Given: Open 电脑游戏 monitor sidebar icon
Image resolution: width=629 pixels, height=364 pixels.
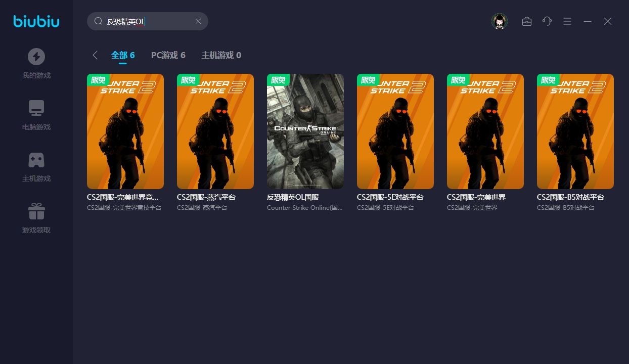Looking at the screenshot, I should click(x=36, y=108).
